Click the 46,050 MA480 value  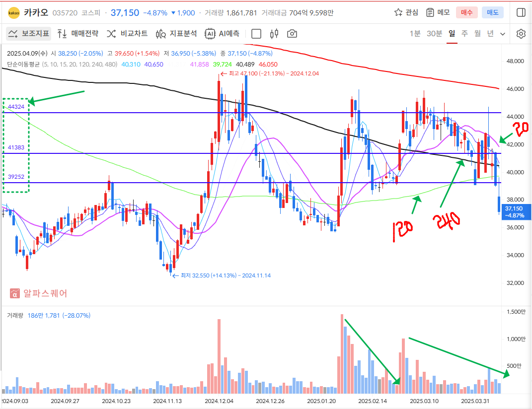tap(268, 65)
